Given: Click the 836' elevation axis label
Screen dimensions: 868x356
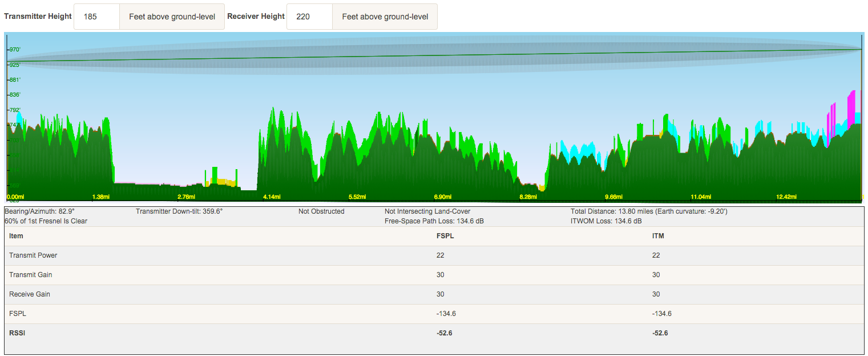Looking at the screenshot, I should tap(14, 95).
